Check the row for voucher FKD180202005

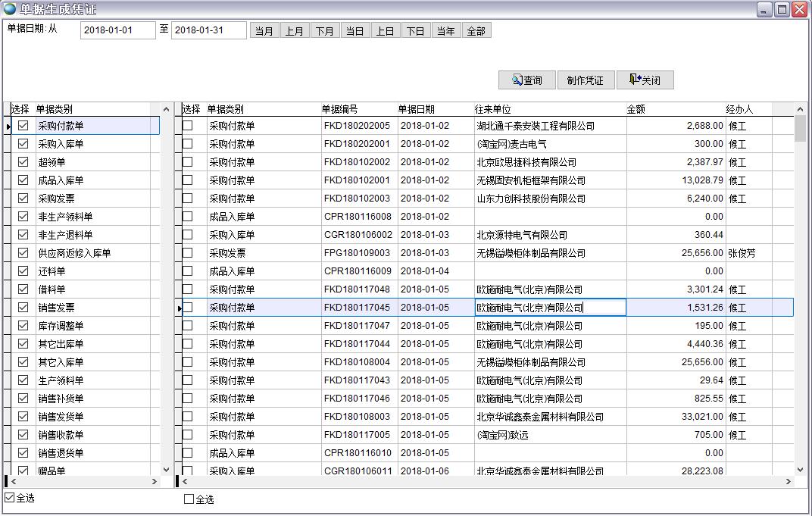(x=188, y=126)
